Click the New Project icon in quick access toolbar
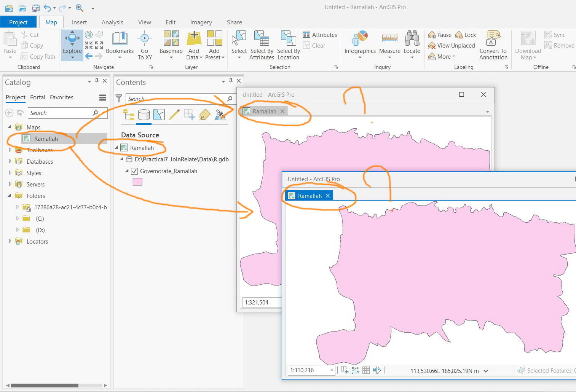The image size is (576, 392). pos(9,8)
